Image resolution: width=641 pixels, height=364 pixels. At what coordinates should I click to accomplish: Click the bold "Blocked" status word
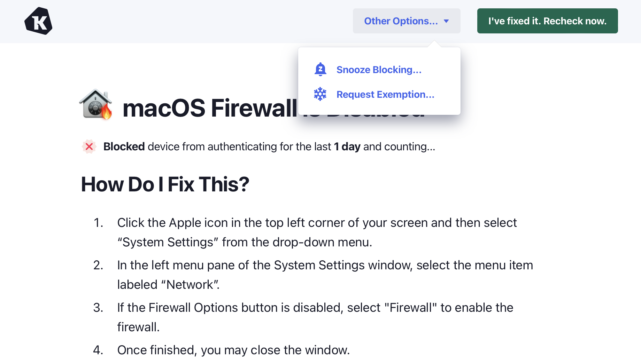point(124,147)
